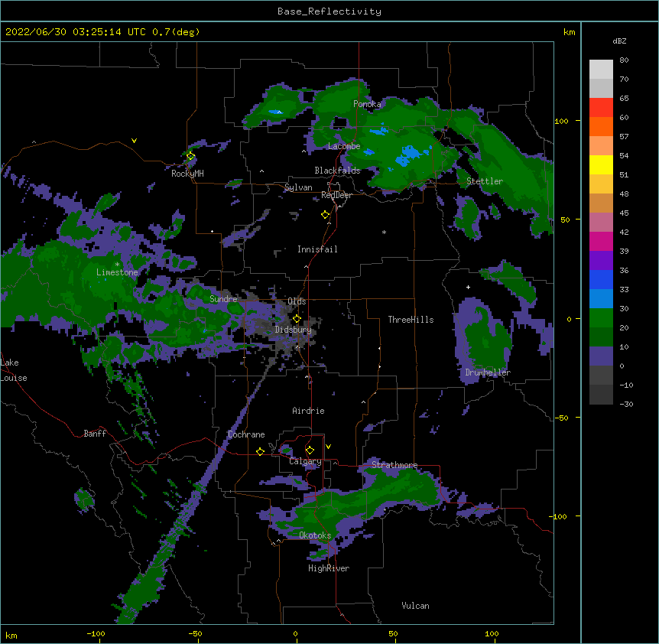Click the 80 value in the dBZ legend
Image resolution: width=659 pixels, height=644 pixels.
pyautogui.click(x=624, y=60)
